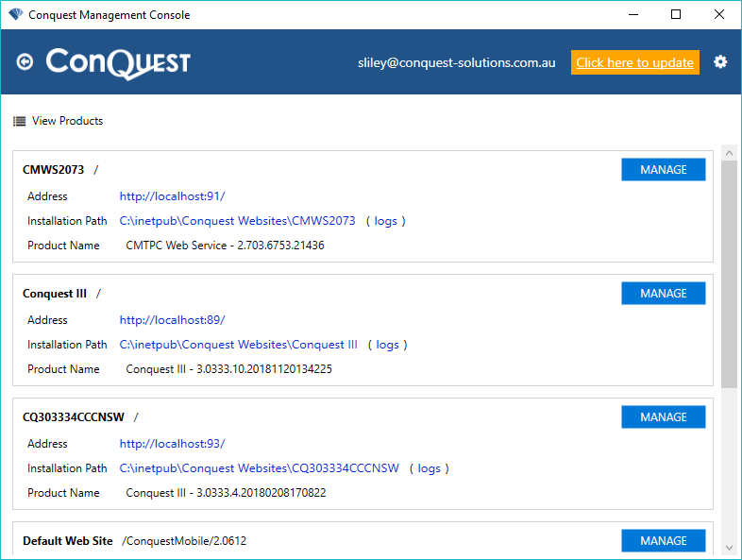Manage the Default Web Site entry
742x560 pixels.
pos(663,540)
